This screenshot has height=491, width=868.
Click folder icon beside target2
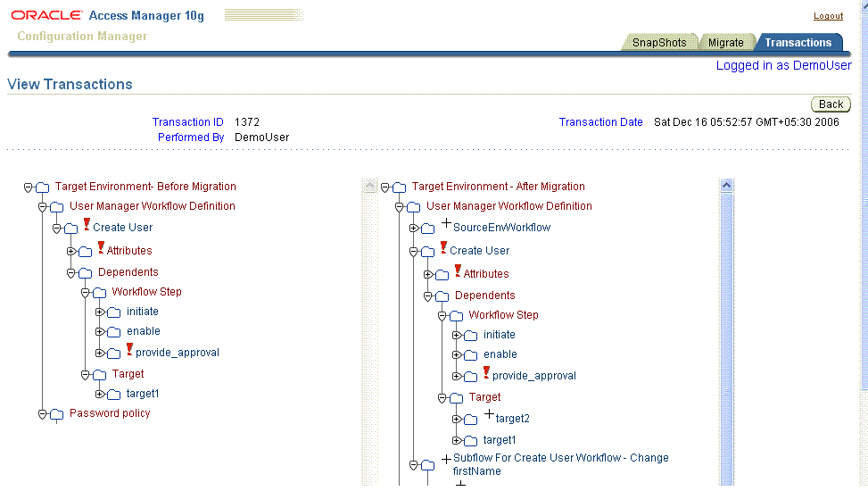click(471, 420)
